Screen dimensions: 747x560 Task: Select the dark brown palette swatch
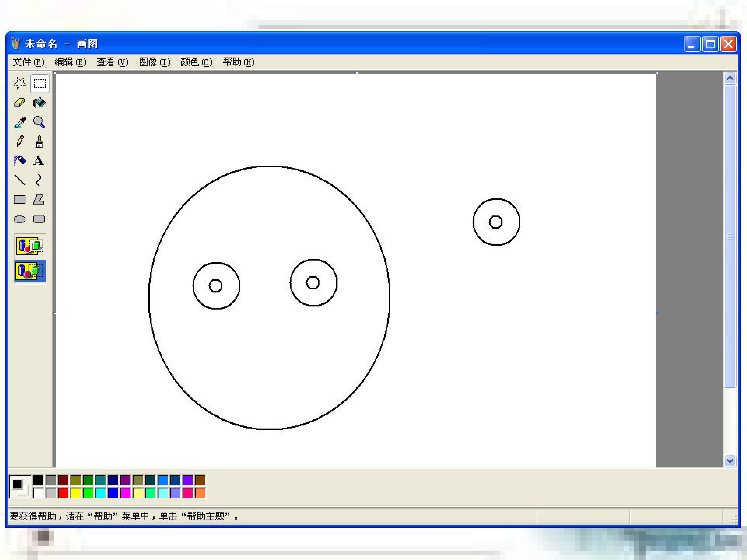tap(200, 480)
